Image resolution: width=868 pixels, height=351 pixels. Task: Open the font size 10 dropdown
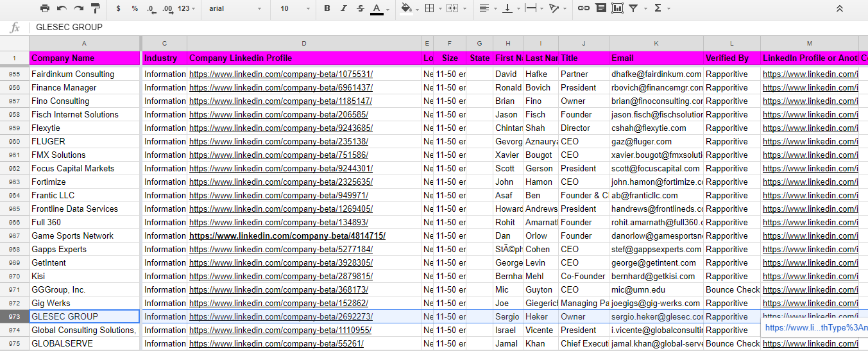(x=295, y=8)
